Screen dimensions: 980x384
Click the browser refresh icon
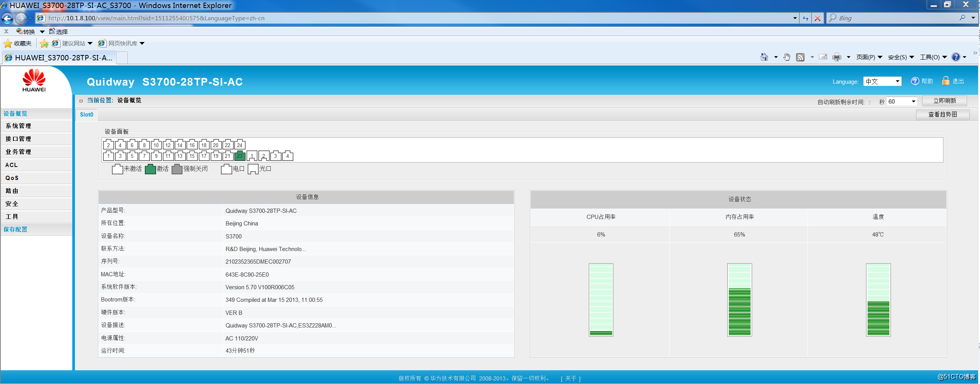pyautogui.click(x=806, y=18)
